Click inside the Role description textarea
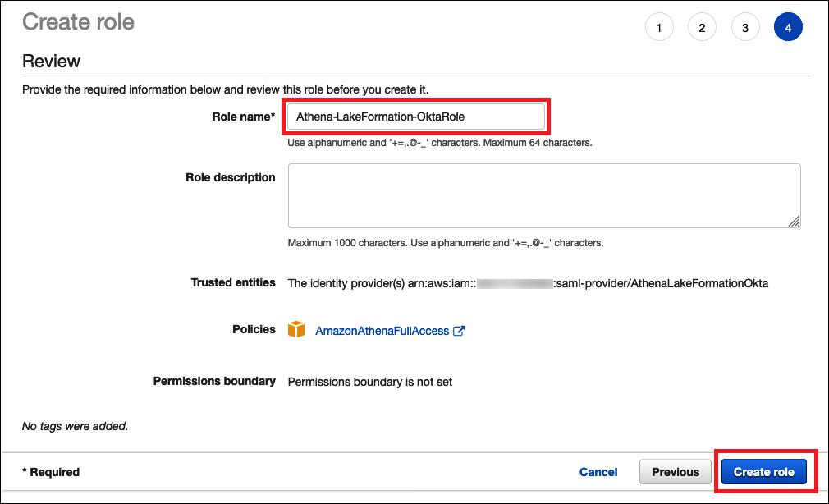 [x=542, y=195]
